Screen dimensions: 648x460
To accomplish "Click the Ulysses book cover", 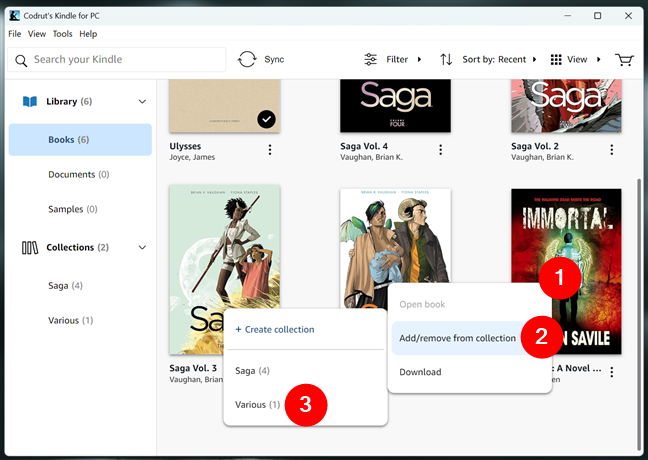I will tap(225, 106).
